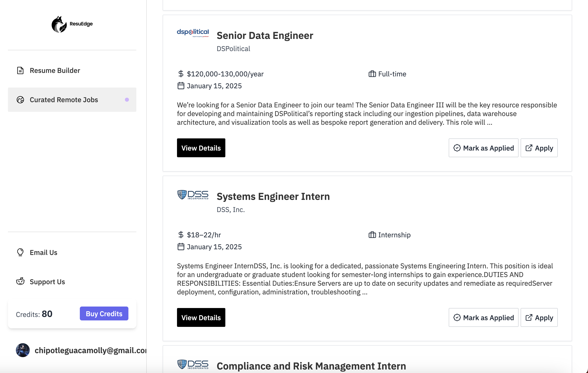Image resolution: width=588 pixels, height=373 pixels.
Task: Click the calendar icon on Systems Engineer Intern card
Action: click(x=181, y=247)
